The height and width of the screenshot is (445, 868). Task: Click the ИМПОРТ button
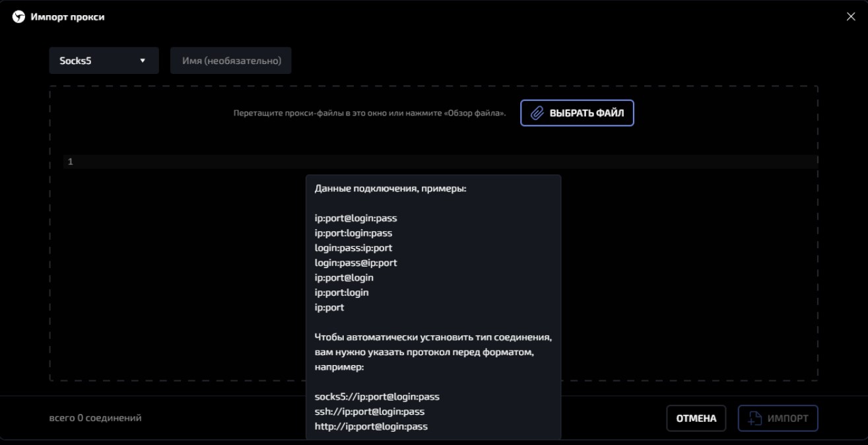tap(778, 418)
